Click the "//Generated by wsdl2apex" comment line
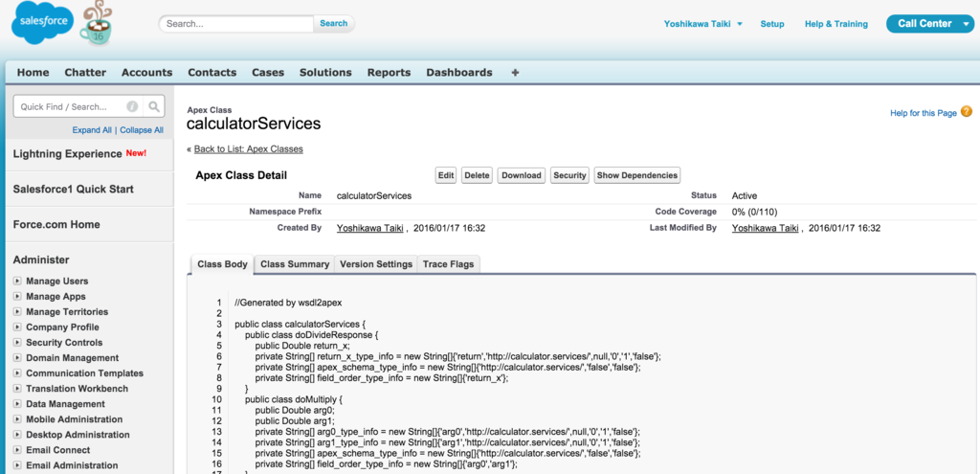 pyautogui.click(x=288, y=303)
